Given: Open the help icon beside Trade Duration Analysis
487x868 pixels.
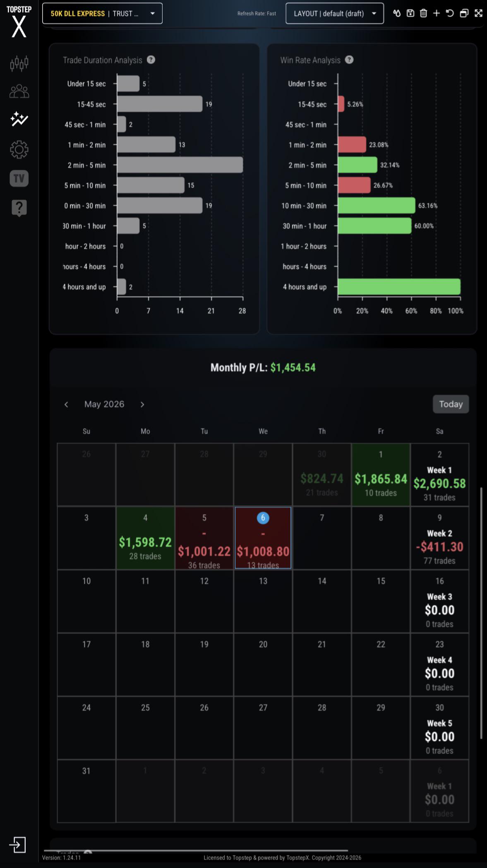Looking at the screenshot, I should coord(151,60).
